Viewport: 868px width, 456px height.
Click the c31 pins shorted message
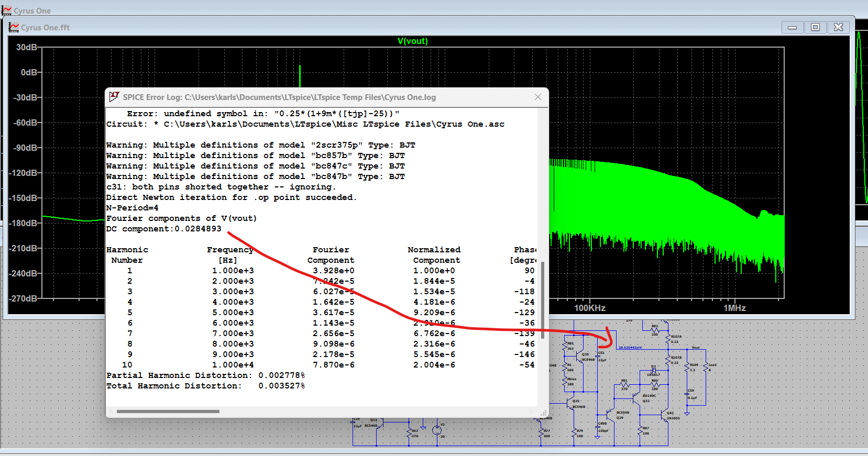coord(221,187)
